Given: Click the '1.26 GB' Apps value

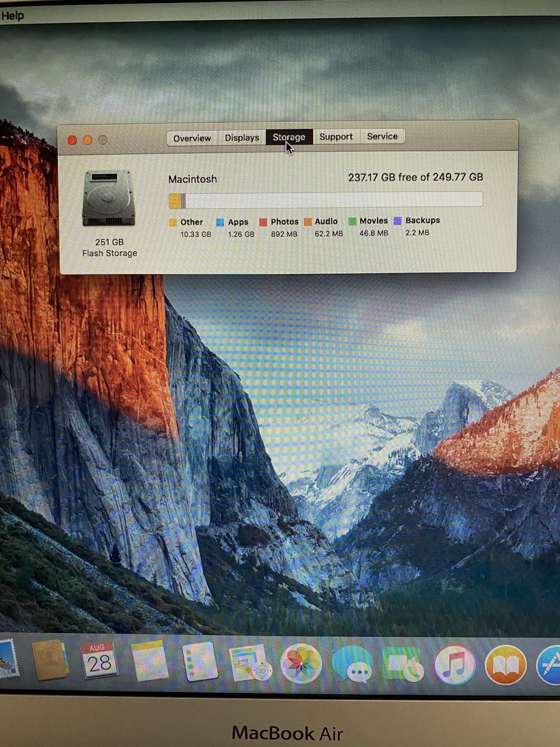Looking at the screenshot, I should pos(241,235).
